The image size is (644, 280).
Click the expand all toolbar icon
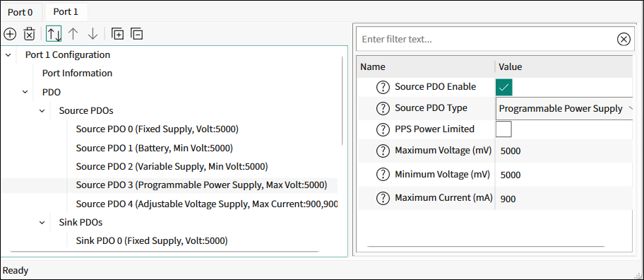[117, 34]
